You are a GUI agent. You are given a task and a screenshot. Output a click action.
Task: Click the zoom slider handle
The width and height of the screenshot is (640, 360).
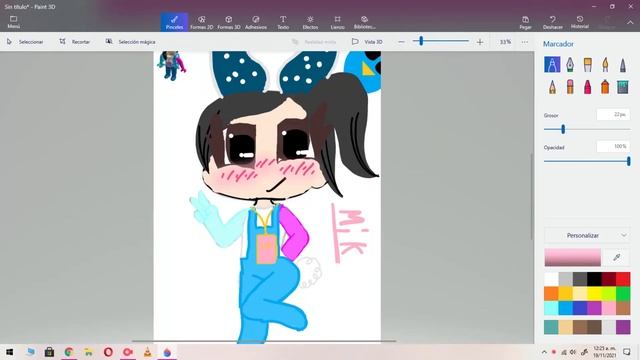(x=421, y=41)
